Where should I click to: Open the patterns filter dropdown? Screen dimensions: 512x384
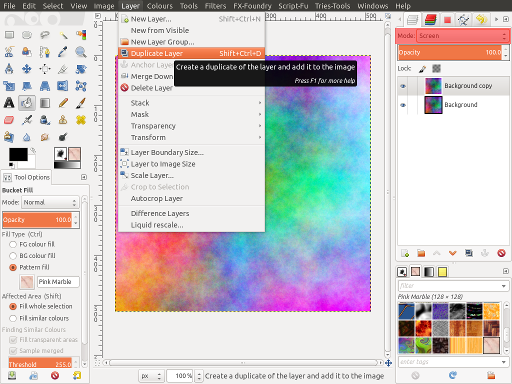(503, 286)
